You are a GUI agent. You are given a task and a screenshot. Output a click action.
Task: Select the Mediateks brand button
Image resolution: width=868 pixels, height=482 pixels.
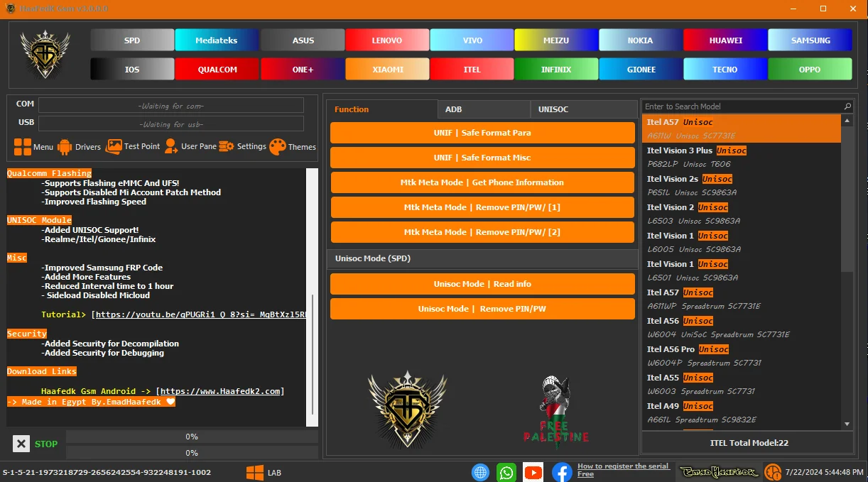[217, 40]
